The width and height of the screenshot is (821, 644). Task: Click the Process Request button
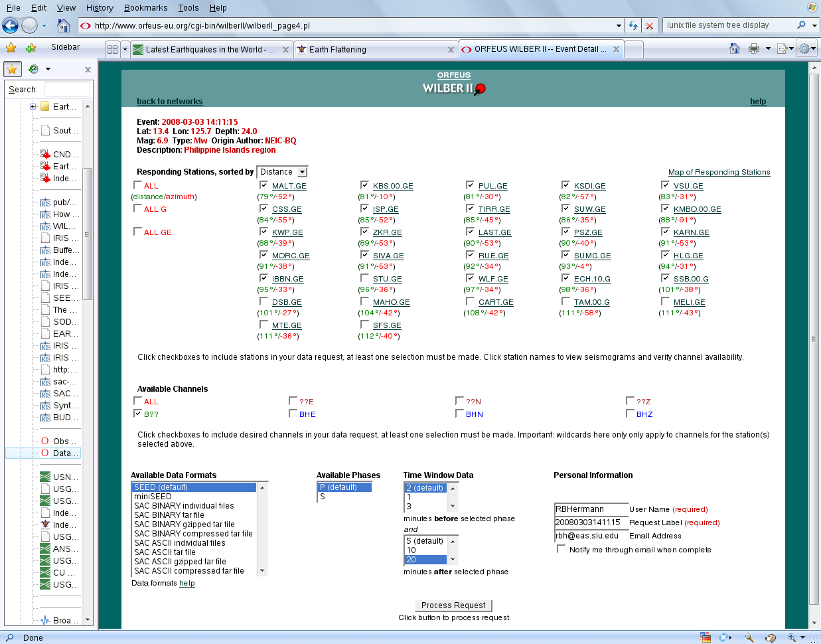point(453,605)
